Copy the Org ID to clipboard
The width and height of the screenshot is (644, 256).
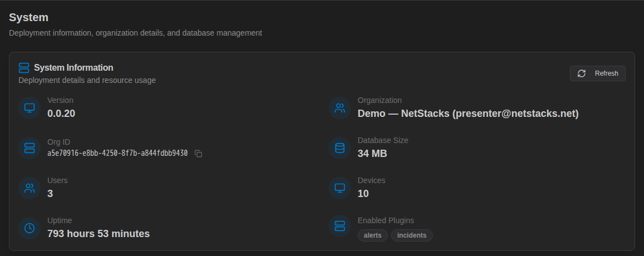198,154
